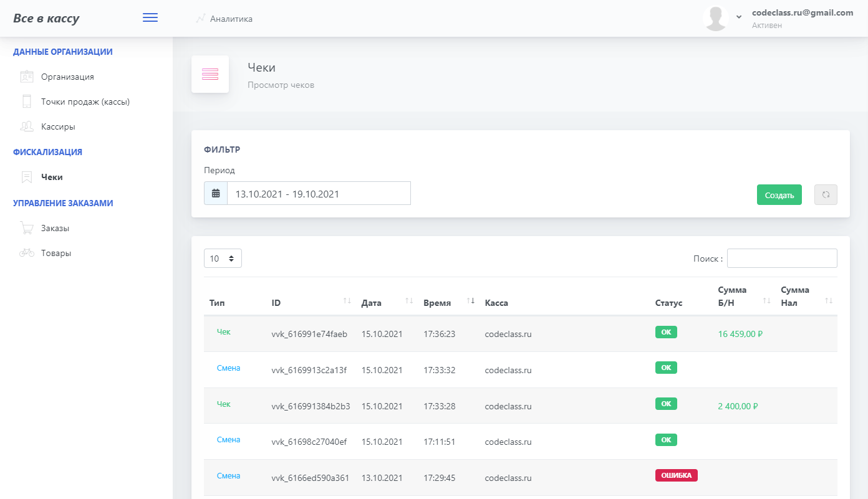This screenshot has height=499, width=868.
Task: Open Точки продаж (кассы) in sidebar
Action: click(x=85, y=102)
